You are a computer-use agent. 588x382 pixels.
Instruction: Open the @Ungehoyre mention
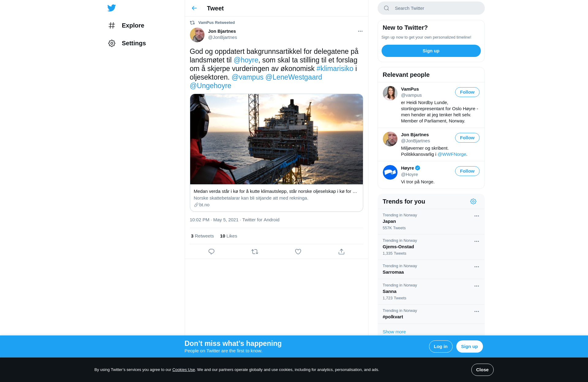tap(210, 86)
